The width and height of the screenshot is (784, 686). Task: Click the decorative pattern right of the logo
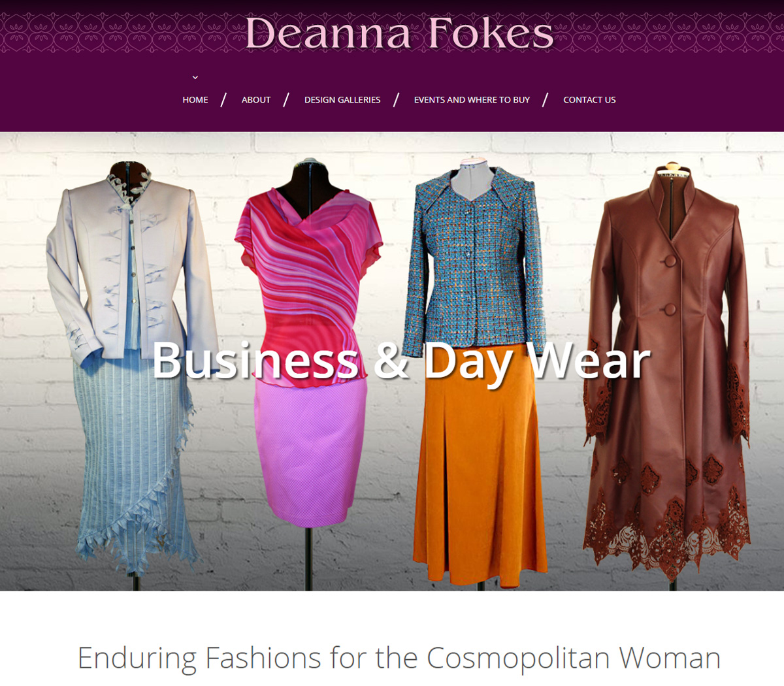[670, 33]
